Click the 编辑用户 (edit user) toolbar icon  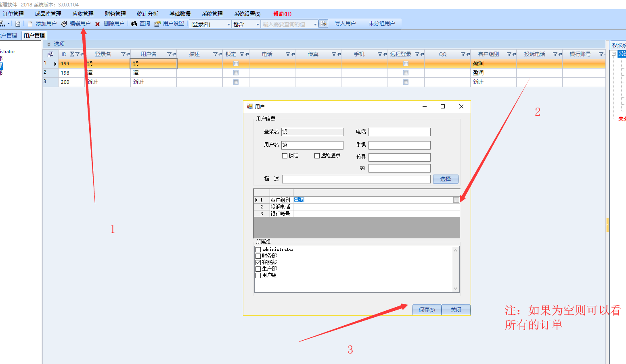[x=64, y=24]
